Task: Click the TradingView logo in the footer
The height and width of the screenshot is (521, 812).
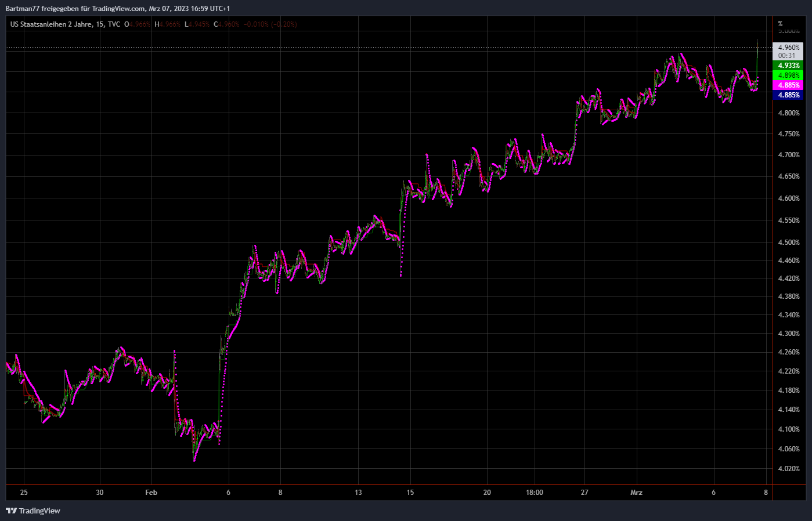Action: point(33,511)
